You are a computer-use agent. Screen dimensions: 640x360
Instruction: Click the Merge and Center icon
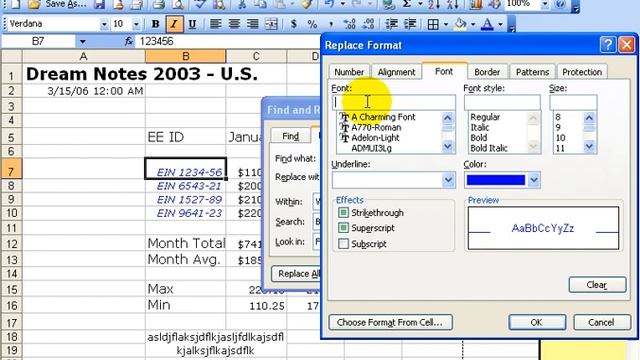[271, 24]
